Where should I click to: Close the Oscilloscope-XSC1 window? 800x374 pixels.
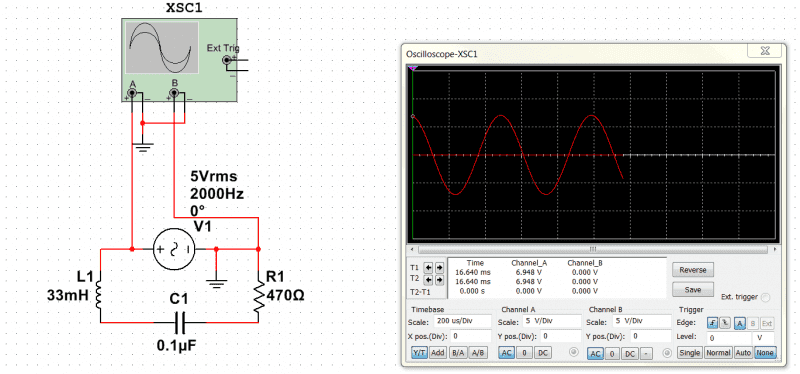pyautogui.click(x=764, y=50)
